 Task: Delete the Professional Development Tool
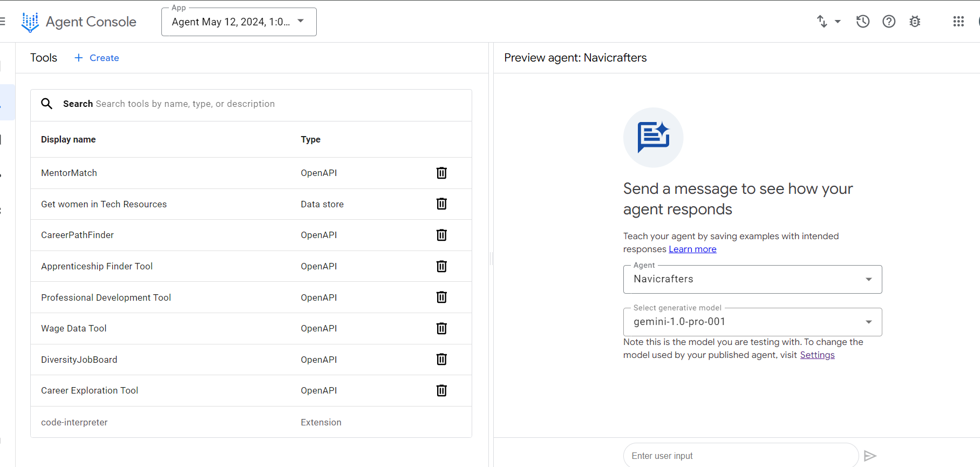click(441, 297)
